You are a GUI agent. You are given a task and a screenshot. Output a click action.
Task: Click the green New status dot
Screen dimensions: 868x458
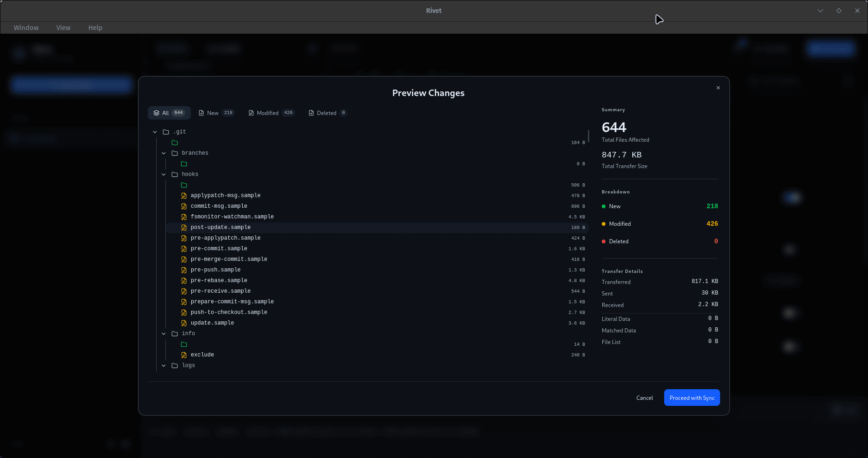pyautogui.click(x=604, y=206)
